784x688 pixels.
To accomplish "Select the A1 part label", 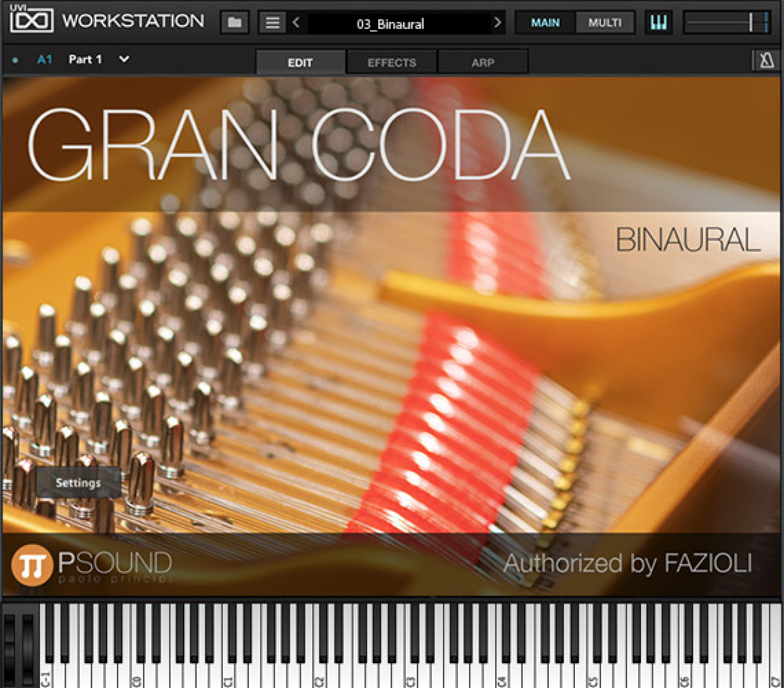I will click(44, 59).
